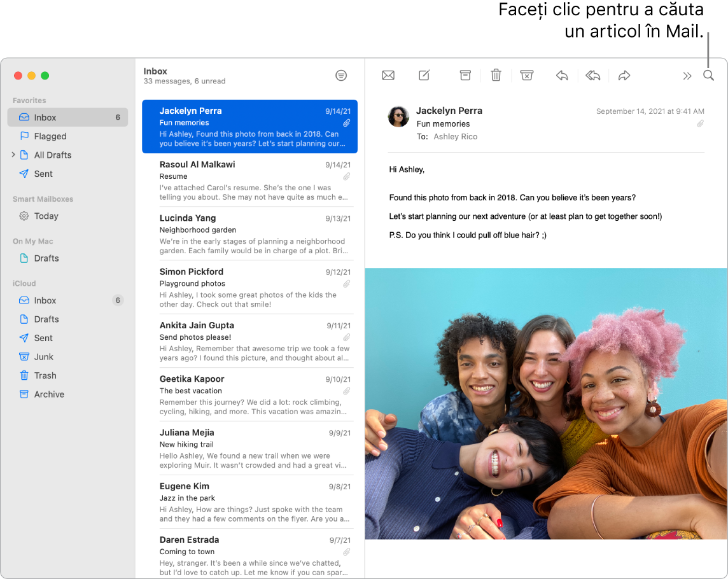Select the iCloud Sent mailbox
This screenshot has width=728, height=579.
pyautogui.click(x=42, y=338)
